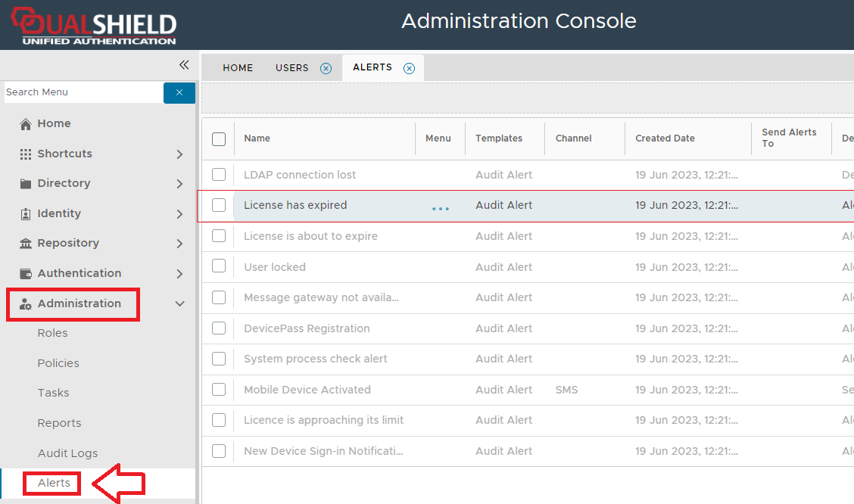This screenshot has width=854, height=504.
Task: Expand the Identity menu arrow
Action: point(179,214)
